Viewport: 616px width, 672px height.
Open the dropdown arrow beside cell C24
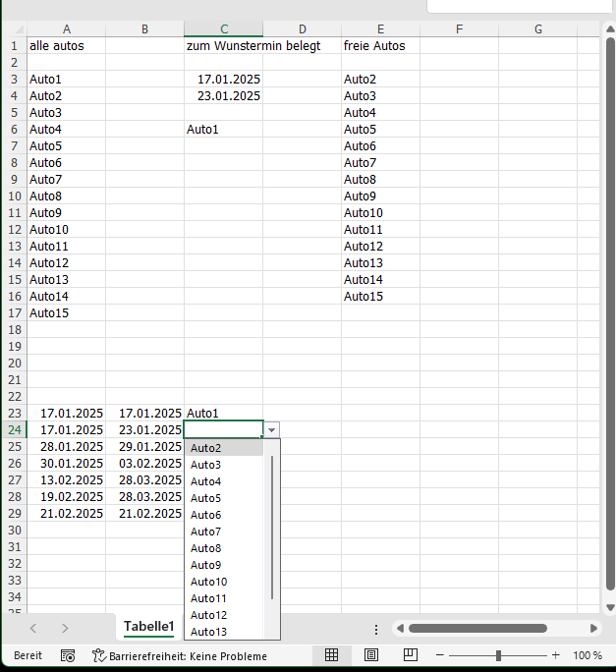click(271, 430)
